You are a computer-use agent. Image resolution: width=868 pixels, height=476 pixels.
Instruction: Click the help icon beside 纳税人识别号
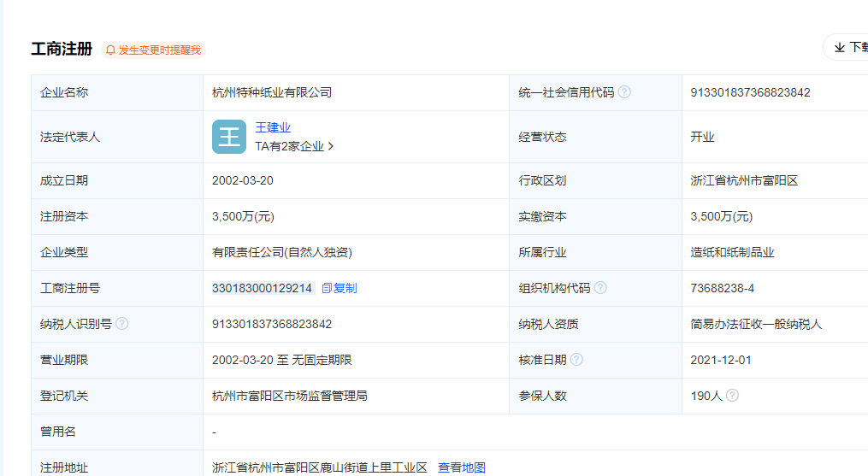tap(122, 324)
